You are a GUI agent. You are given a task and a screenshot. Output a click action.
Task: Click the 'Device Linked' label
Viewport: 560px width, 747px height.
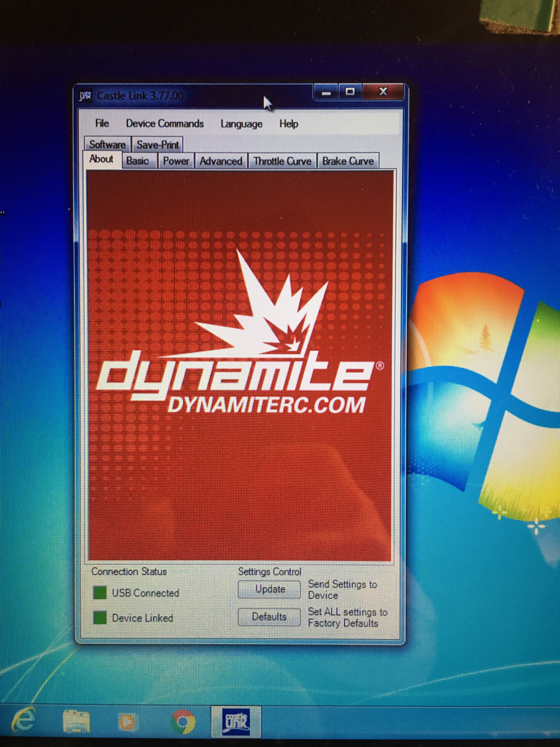pyautogui.click(x=143, y=618)
